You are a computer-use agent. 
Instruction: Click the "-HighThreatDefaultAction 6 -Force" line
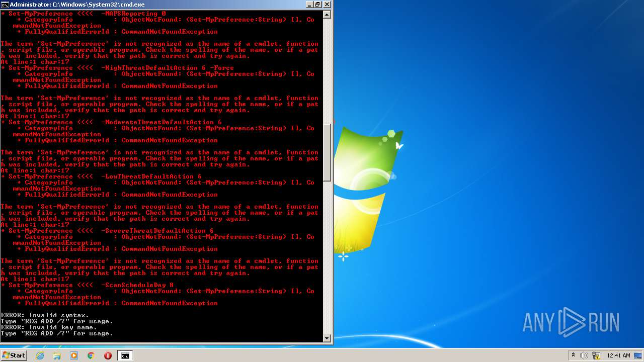point(117,68)
